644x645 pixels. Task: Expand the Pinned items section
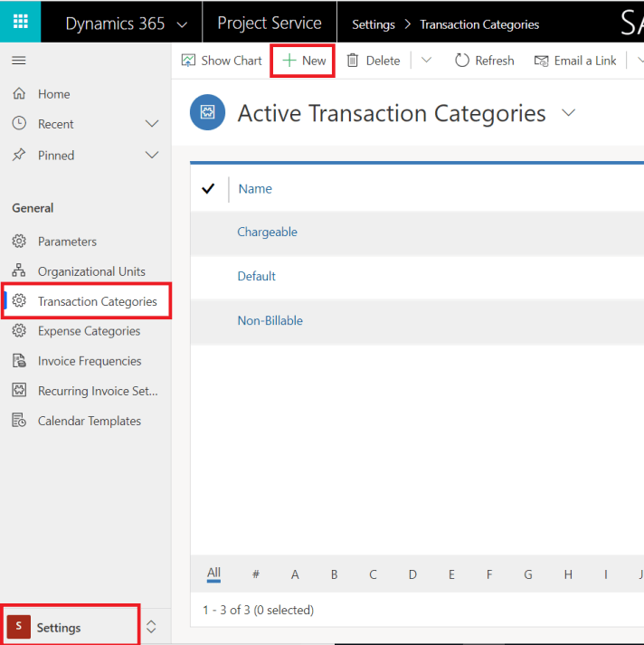click(x=152, y=156)
